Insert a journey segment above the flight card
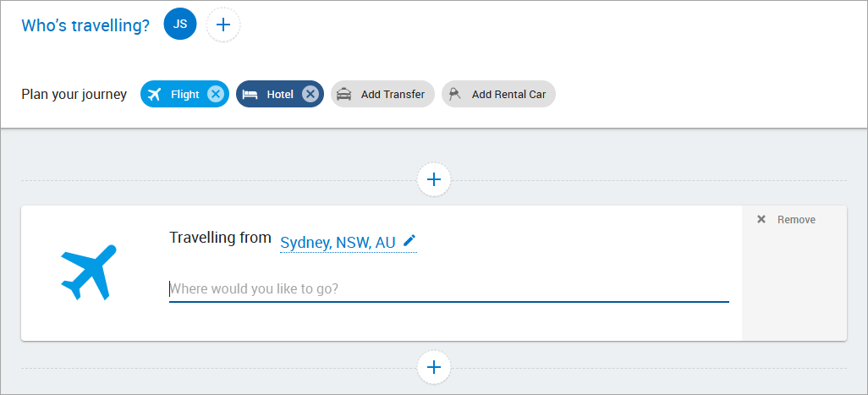 click(x=434, y=179)
